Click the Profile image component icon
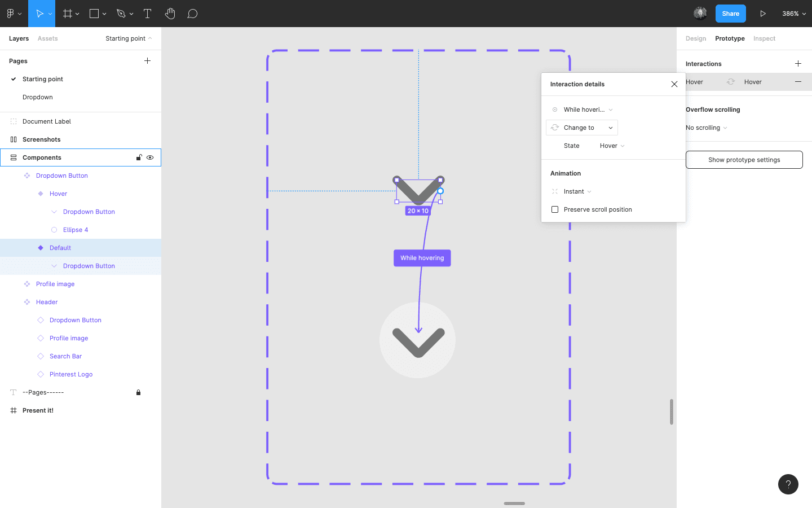The width and height of the screenshot is (812, 508). click(x=27, y=284)
